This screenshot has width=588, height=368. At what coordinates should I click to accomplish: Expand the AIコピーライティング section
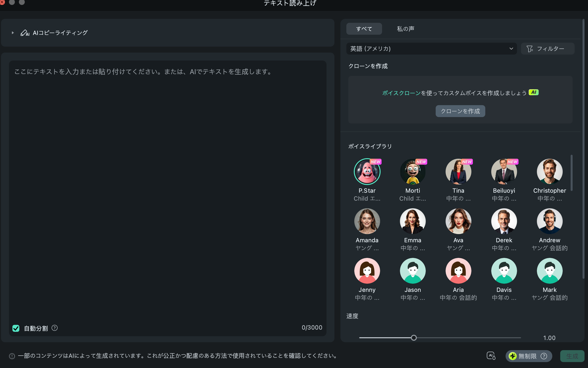point(12,32)
